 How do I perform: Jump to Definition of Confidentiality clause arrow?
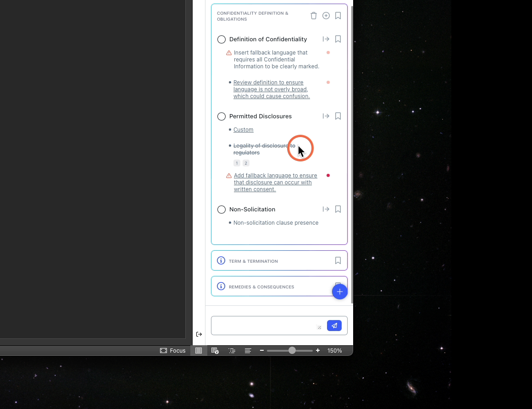326,39
